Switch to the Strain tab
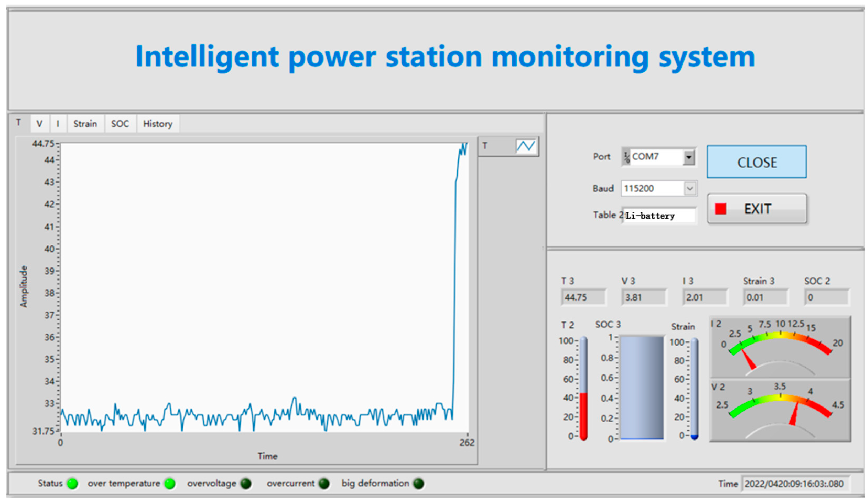Viewport: 868px width, 504px height. pyautogui.click(x=85, y=124)
